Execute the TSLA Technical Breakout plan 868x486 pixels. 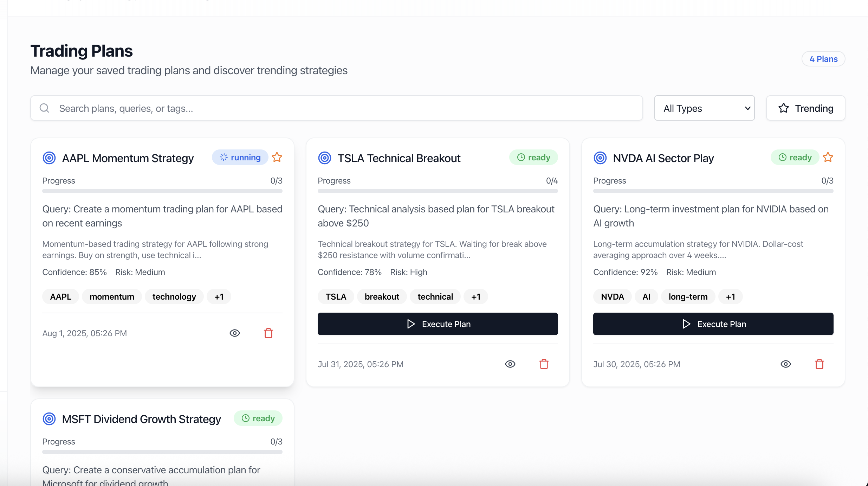point(438,324)
